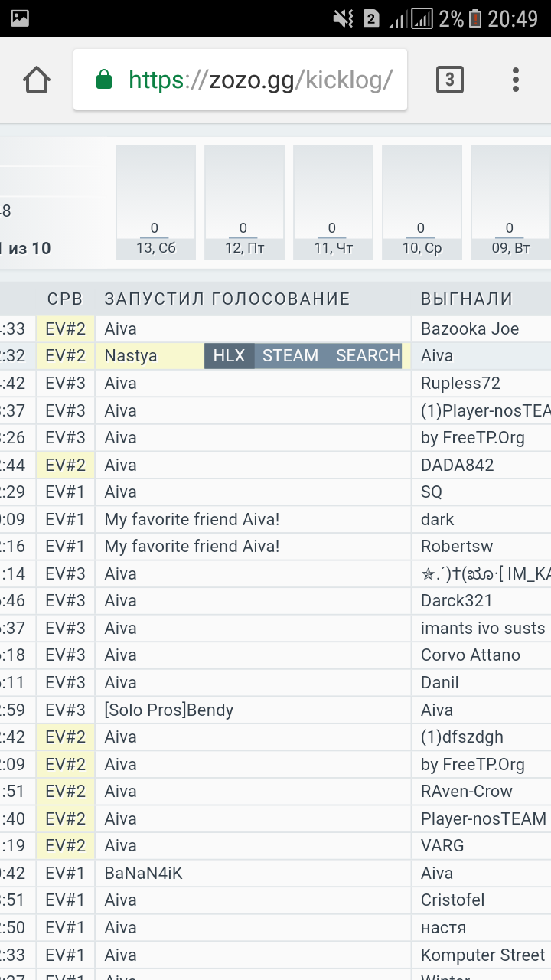Screen dimensions: 551x980
Task: Select the 10, Ср day chart bar
Action: [422, 203]
